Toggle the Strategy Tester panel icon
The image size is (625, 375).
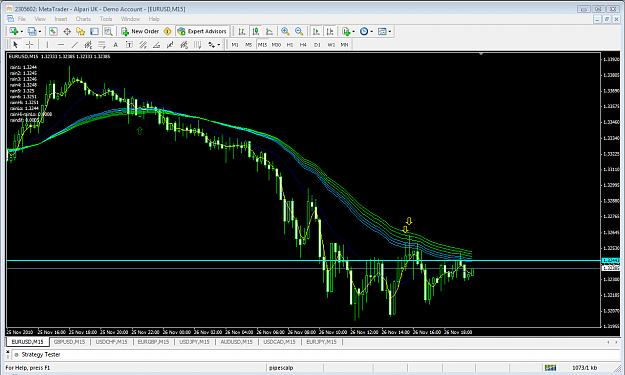pyautogui.click(x=108, y=31)
